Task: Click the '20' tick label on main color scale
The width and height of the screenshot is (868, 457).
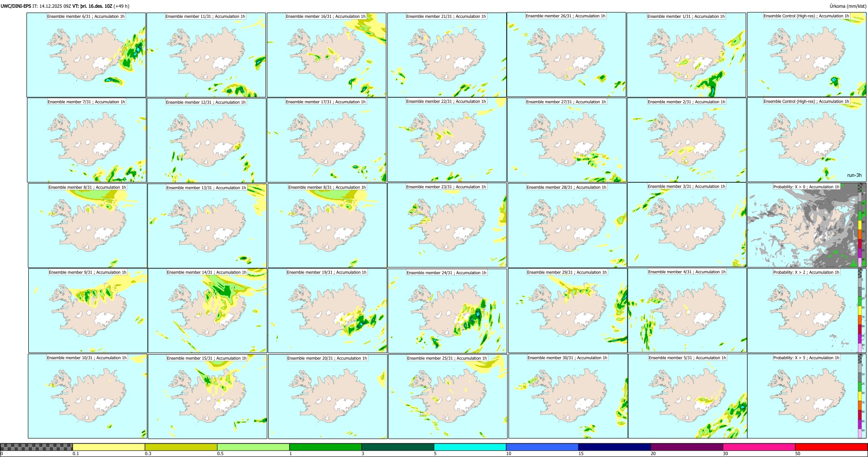Action: point(653,454)
